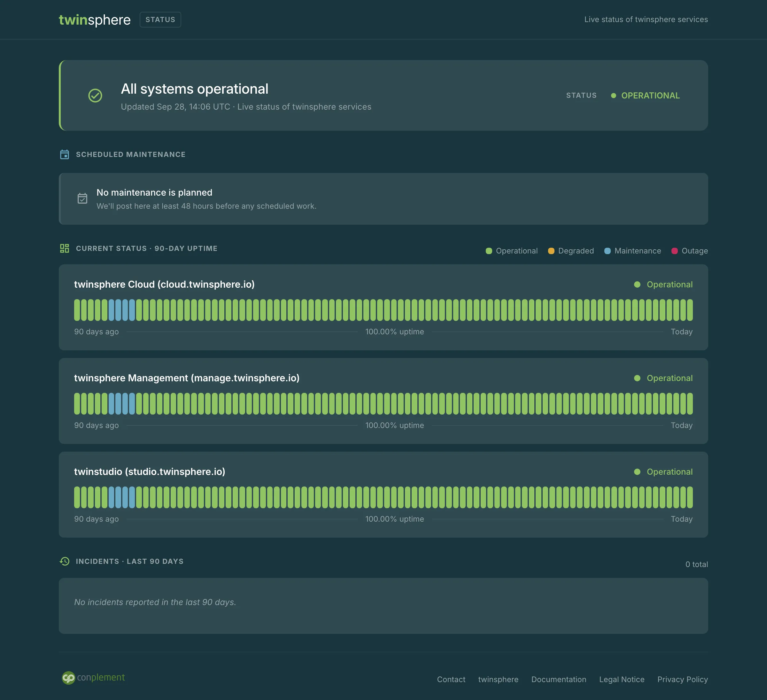
Task: Click the twinsphere logo in header
Action: [94, 20]
